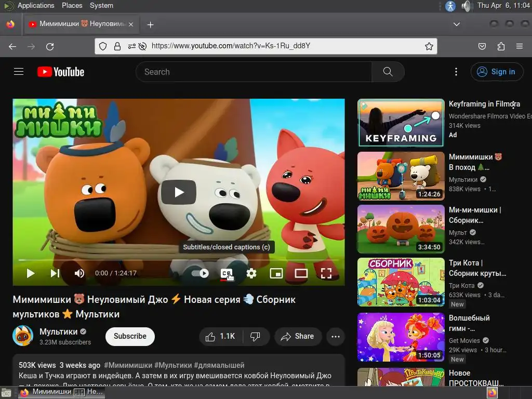Open YouTube settings three-dot menu
532x399 pixels.
[456, 72]
